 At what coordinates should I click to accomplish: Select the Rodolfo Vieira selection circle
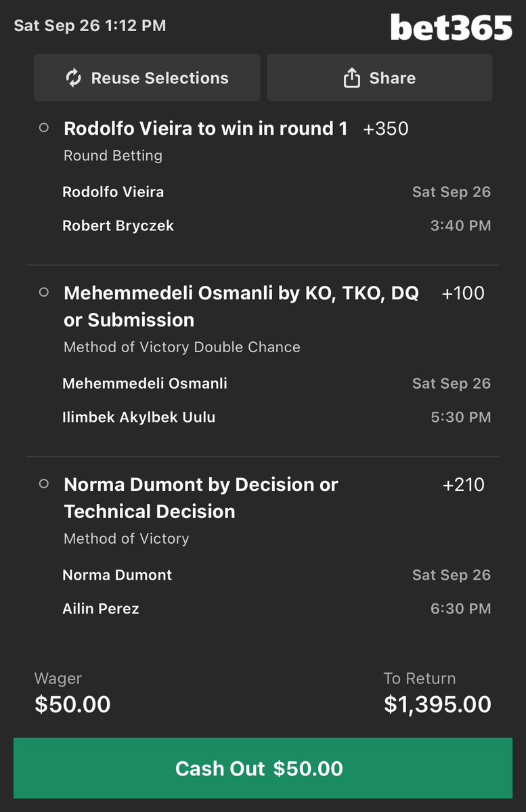pos(44,127)
